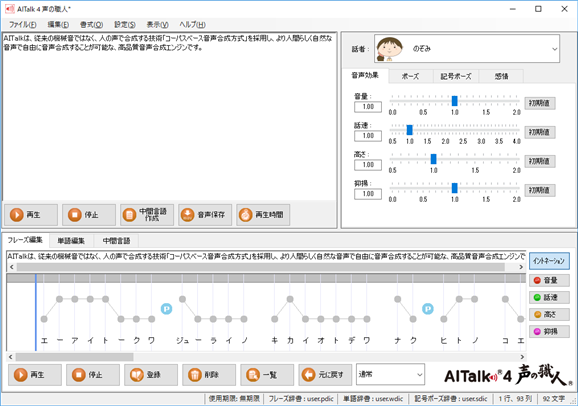Select the 音量 red volume mode button
The width and height of the screenshot is (578, 406).
coord(549,280)
